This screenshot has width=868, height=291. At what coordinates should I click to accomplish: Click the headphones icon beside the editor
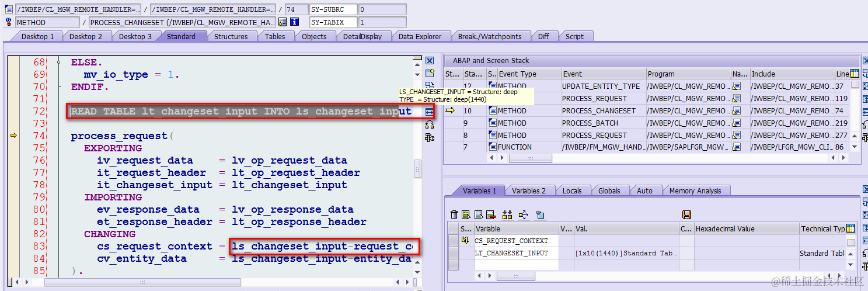click(430, 124)
